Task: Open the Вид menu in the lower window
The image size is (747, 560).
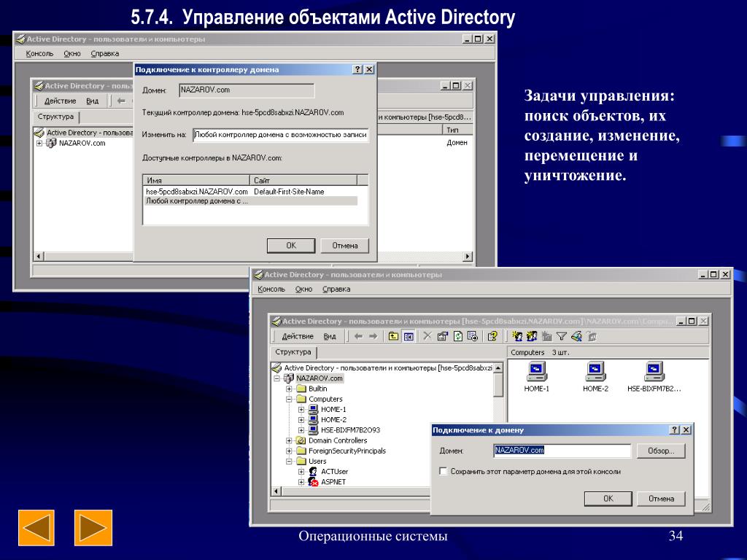Action: pyautogui.click(x=330, y=336)
